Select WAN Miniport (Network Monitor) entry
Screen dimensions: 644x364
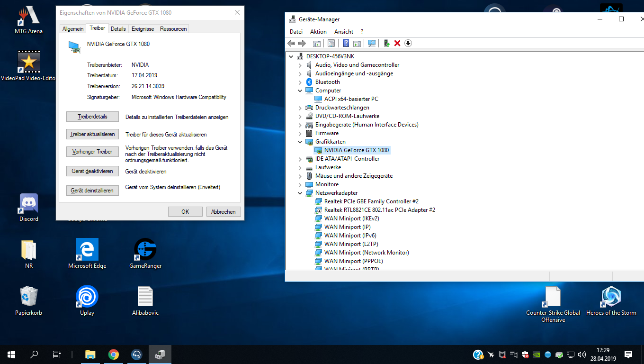point(367,253)
